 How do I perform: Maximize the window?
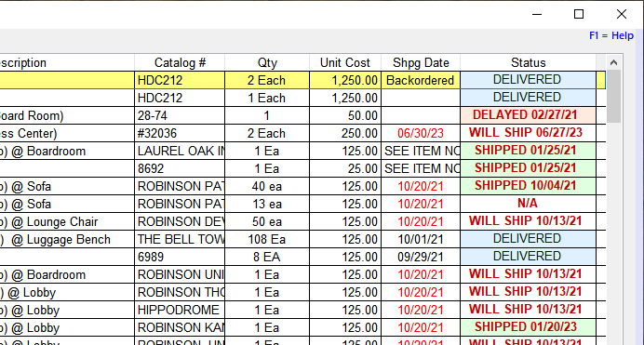pyautogui.click(x=579, y=14)
